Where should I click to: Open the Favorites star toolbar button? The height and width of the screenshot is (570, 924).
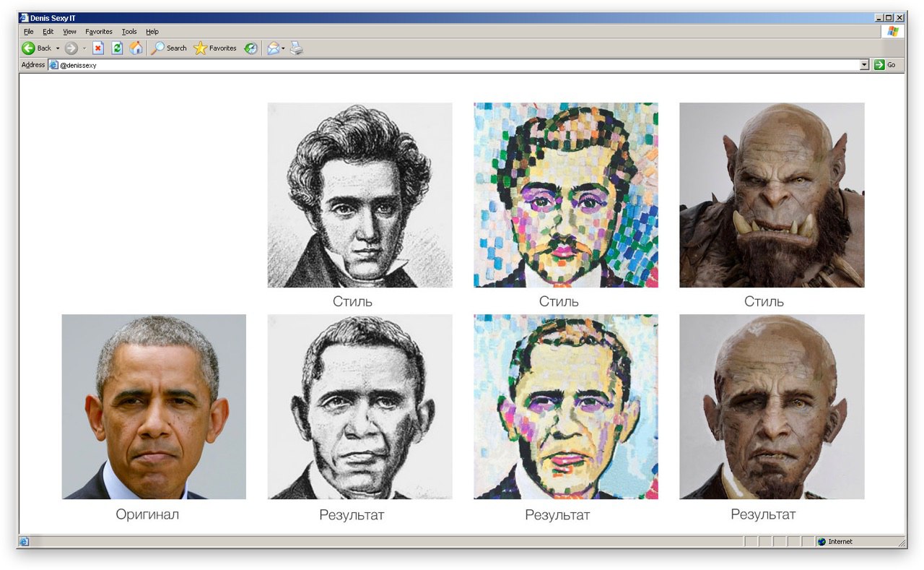(215, 48)
